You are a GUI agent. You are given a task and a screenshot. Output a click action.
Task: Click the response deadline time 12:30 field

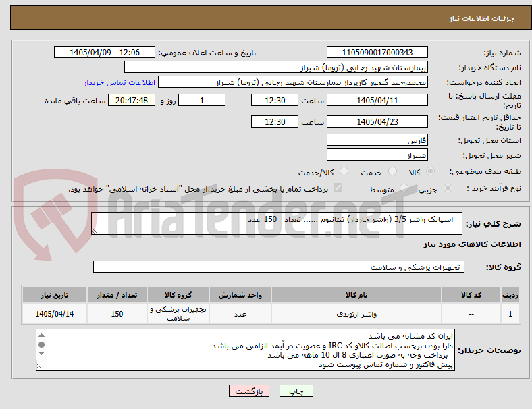275,100
